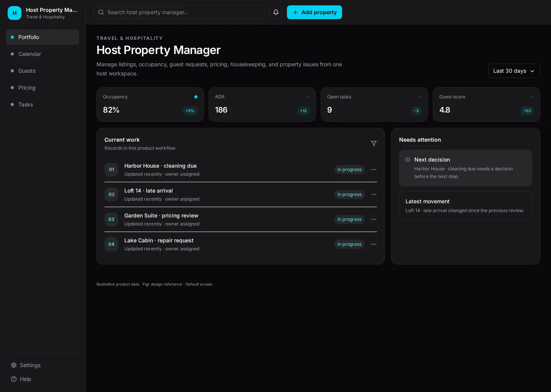Open the Pricing section
Screen dimensions: 551x392
(42, 88)
